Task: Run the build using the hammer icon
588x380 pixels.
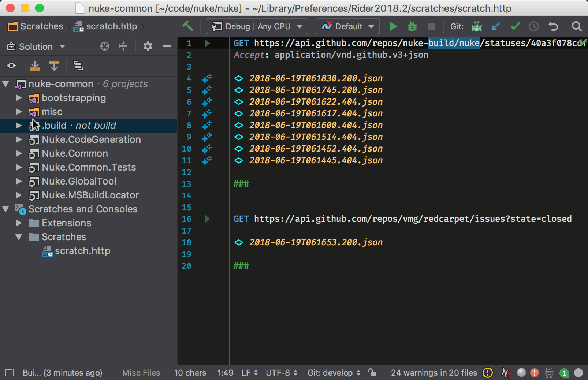Action: coord(187,26)
